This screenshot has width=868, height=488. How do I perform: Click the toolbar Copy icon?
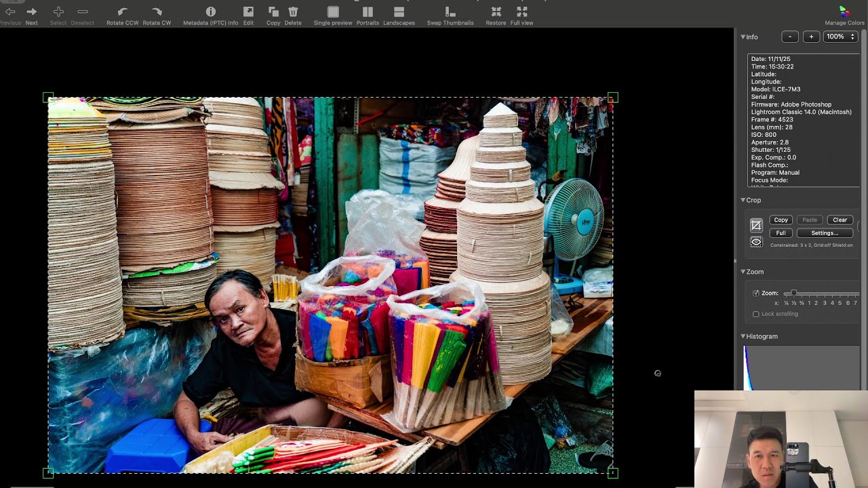click(x=273, y=12)
